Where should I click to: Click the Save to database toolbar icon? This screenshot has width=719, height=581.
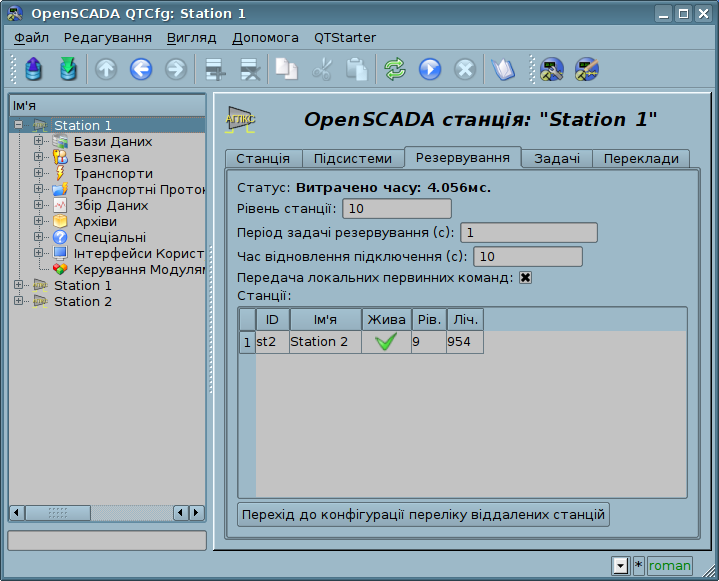coord(68,69)
